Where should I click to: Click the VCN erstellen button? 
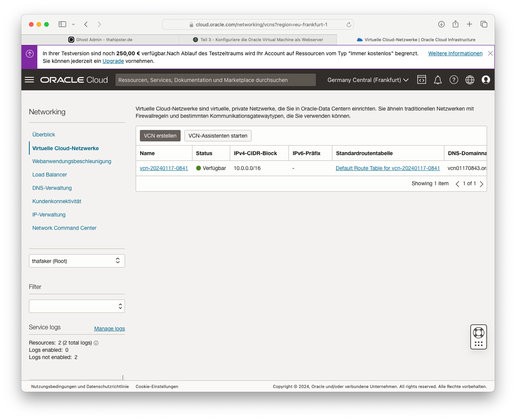tap(160, 135)
